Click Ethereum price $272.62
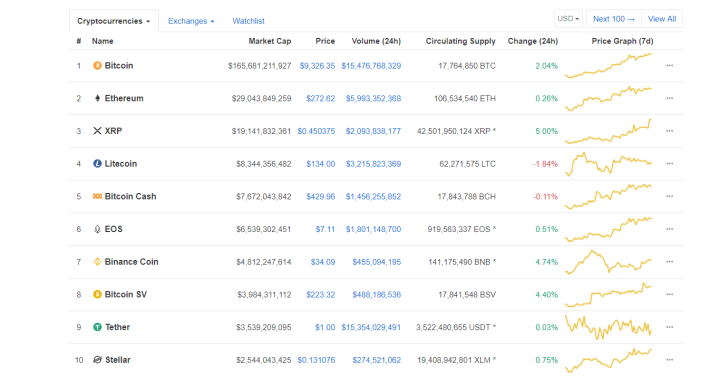 (321, 98)
